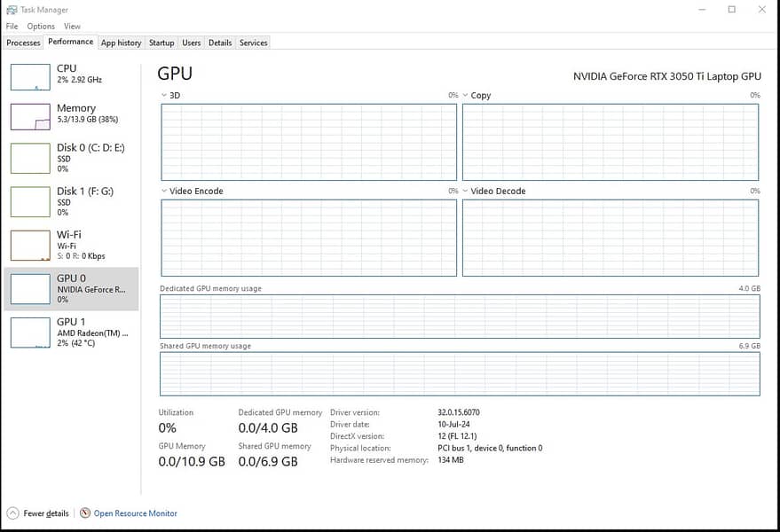
Task: Select the Wi-Fi graph thumbnail
Action: (x=30, y=245)
